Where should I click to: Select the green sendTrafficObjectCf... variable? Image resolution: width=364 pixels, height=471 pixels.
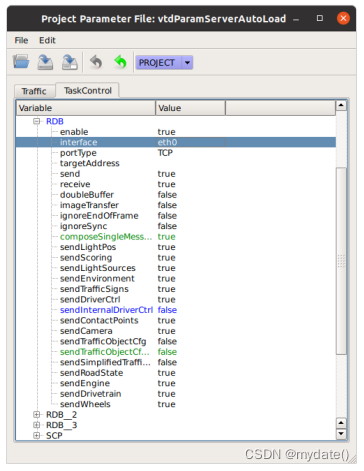105,352
